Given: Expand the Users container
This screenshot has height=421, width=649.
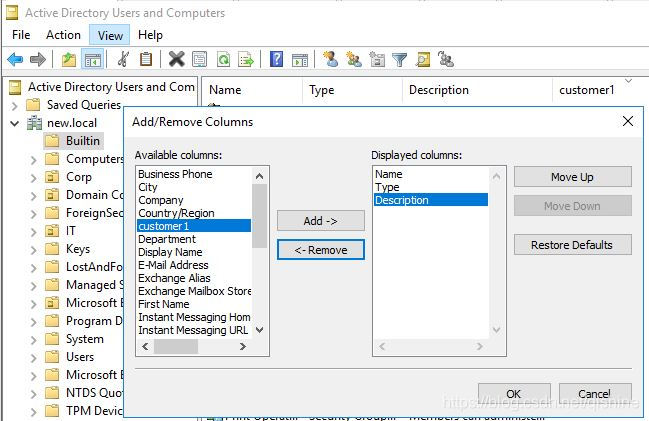Looking at the screenshot, I should [34, 358].
